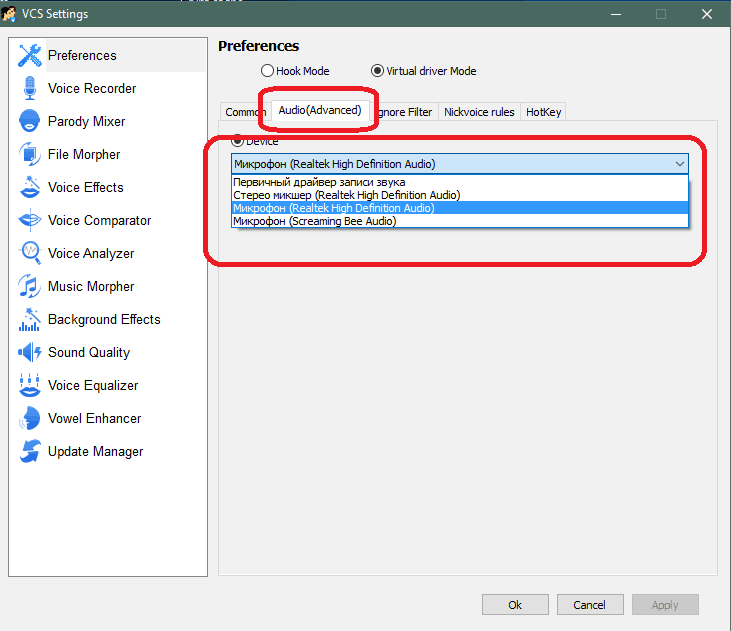
Task: Click the Apply button
Action: pos(665,605)
